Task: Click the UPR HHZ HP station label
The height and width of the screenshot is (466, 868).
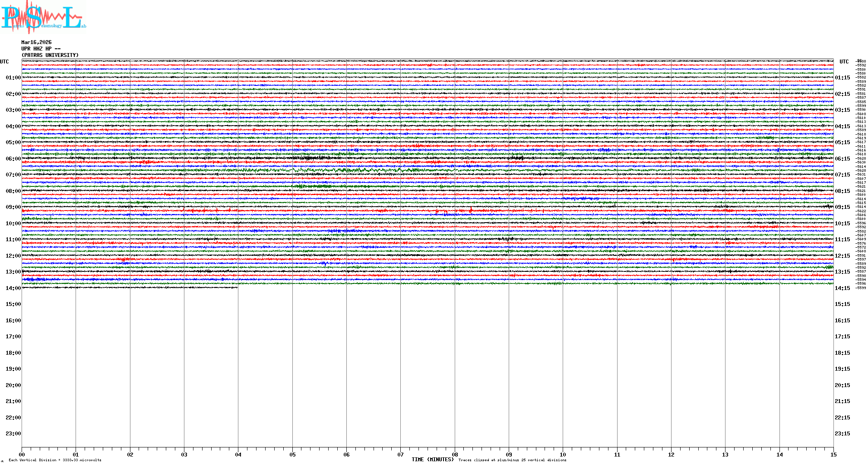Action: tap(41, 49)
